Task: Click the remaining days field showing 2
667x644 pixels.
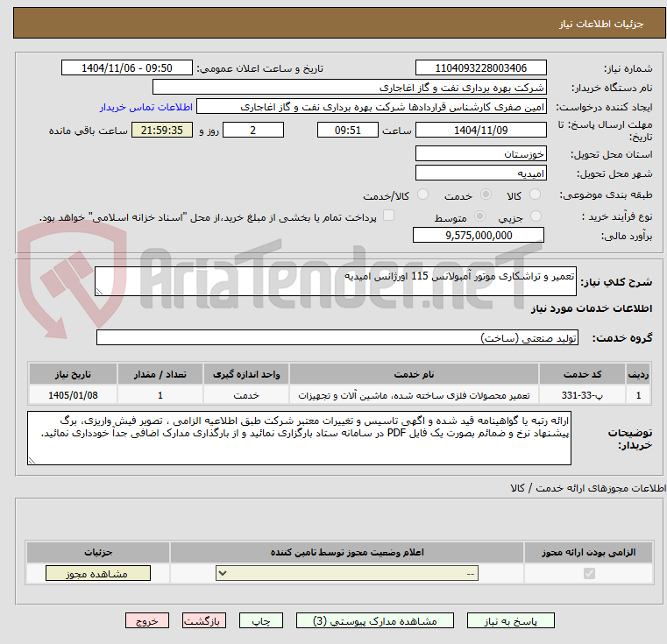Action: click(x=253, y=130)
